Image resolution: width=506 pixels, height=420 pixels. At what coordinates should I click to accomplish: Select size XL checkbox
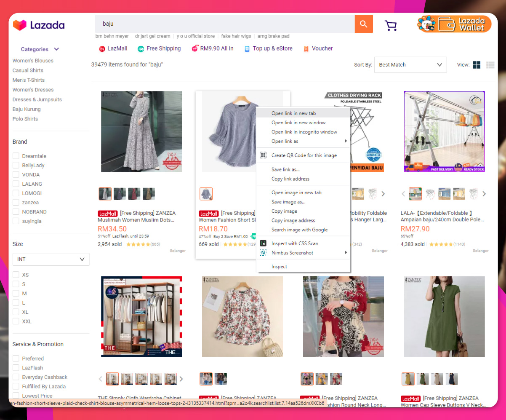(x=16, y=312)
